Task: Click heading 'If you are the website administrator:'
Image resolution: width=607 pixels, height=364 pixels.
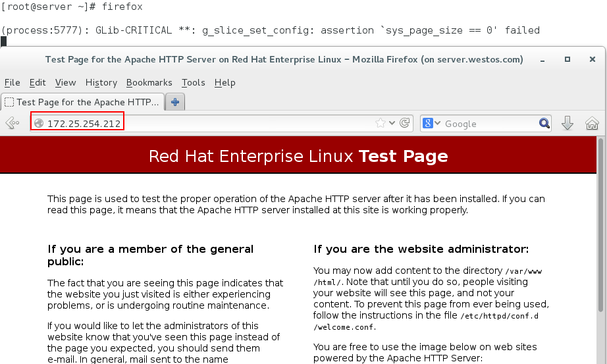Action: pos(421,249)
